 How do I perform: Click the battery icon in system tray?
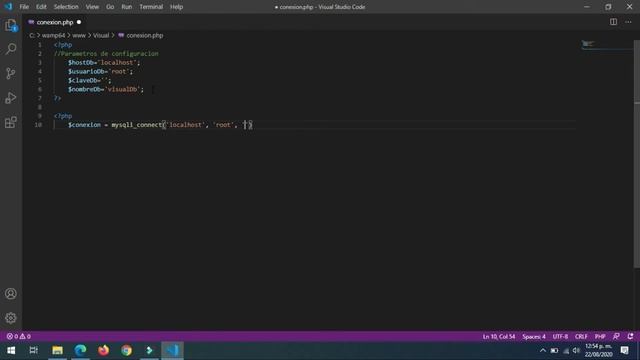click(x=554, y=351)
